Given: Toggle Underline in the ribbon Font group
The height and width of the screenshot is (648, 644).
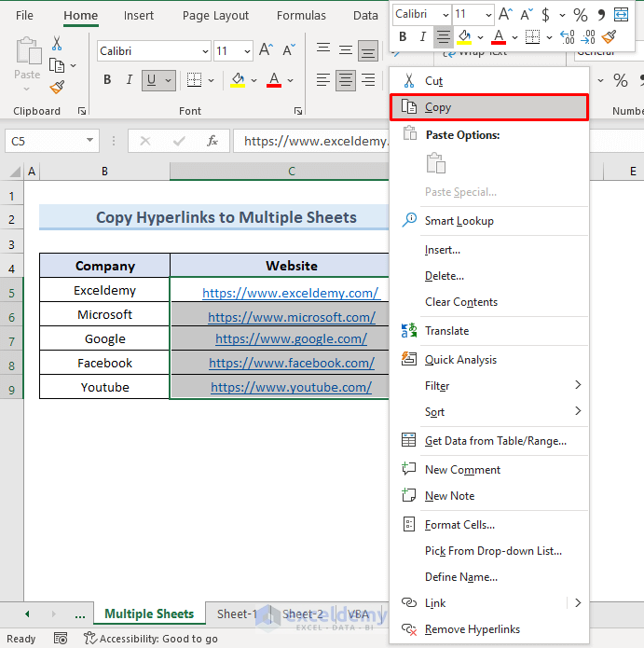Looking at the screenshot, I should [153, 80].
